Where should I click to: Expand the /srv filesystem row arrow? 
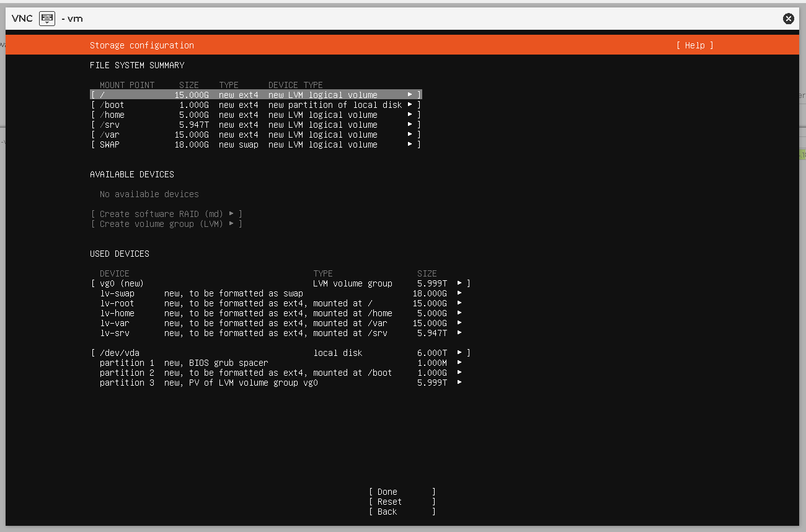410,125
